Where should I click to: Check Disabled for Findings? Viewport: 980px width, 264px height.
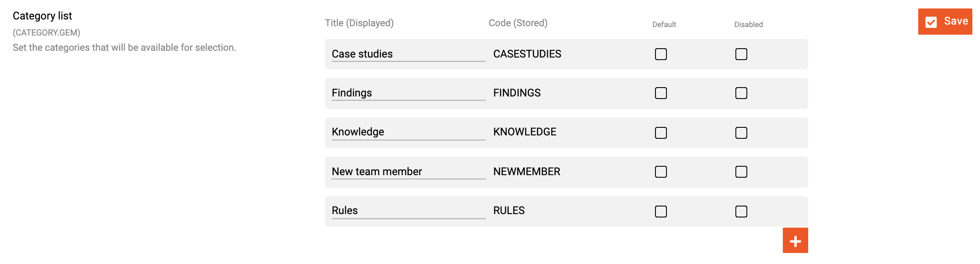(741, 93)
